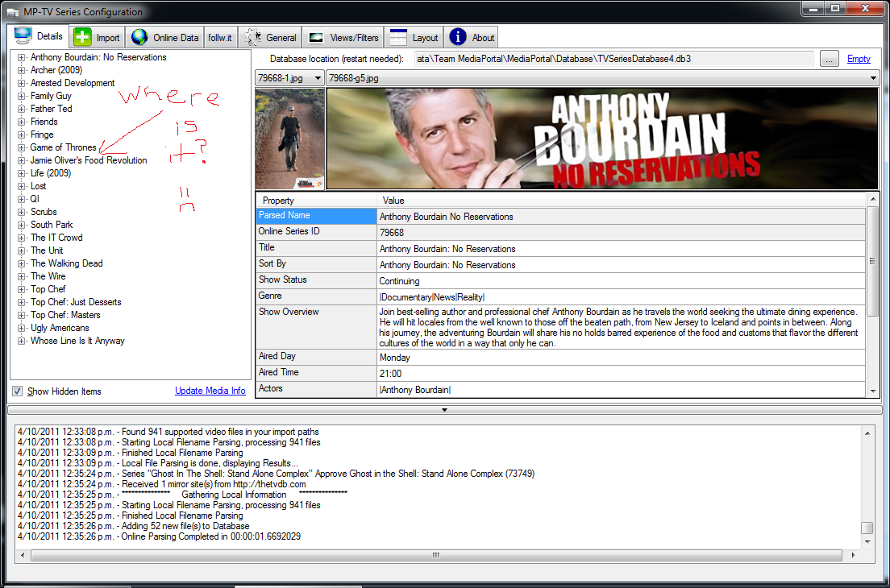
Task: Click the globe Online Data icon
Action: [139, 37]
